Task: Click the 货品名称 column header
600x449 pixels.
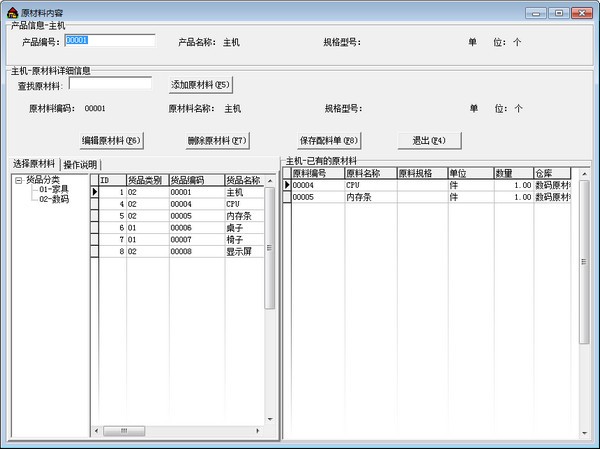Action: click(242, 180)
